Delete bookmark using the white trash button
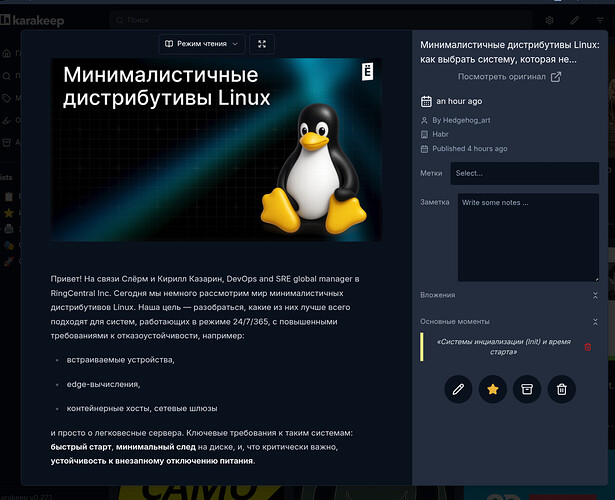 [562, 389]
